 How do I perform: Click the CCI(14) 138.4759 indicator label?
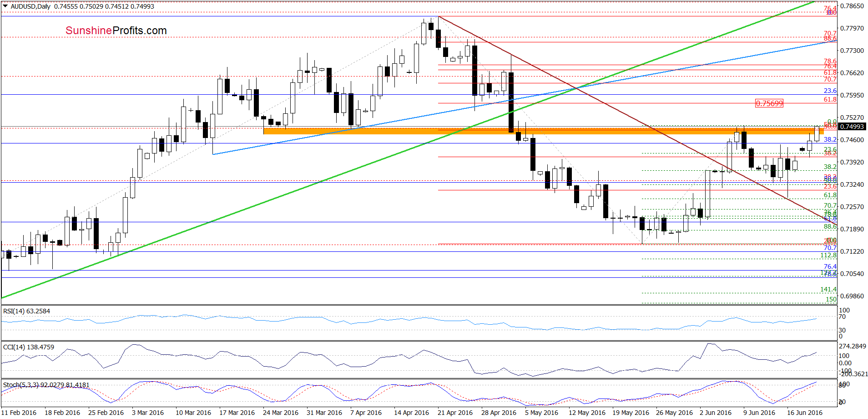28,347
